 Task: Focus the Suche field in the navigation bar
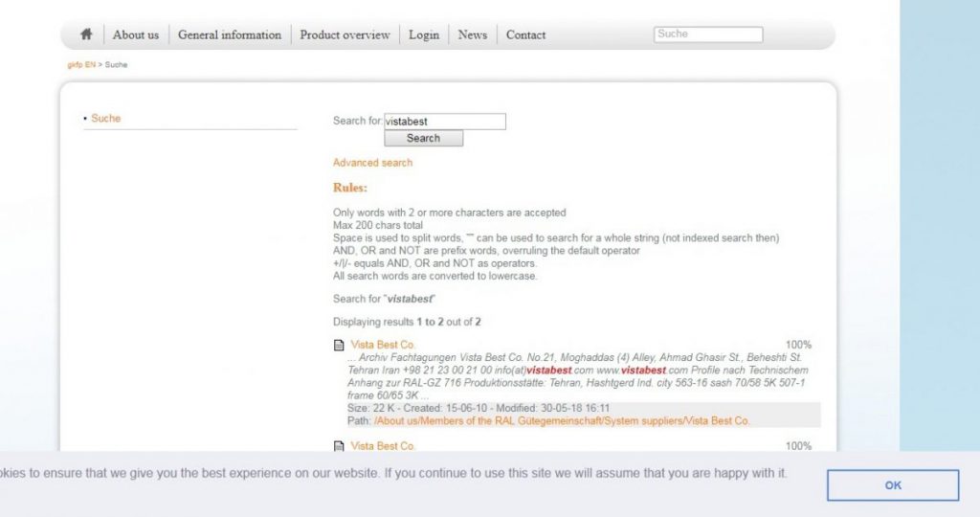707,34
